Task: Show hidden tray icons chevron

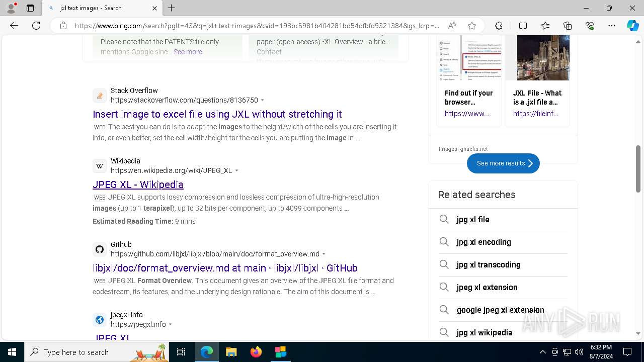Action: click(542, 352)
